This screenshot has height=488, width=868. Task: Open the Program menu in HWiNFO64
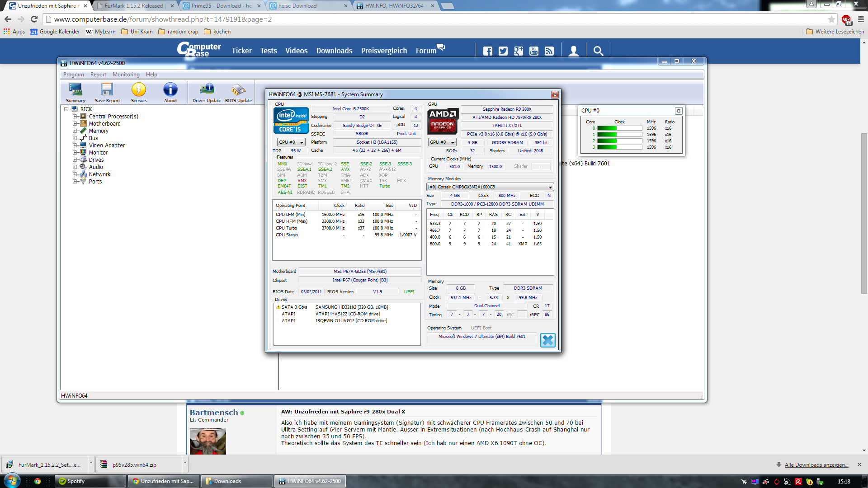click(x=74, y=75)
